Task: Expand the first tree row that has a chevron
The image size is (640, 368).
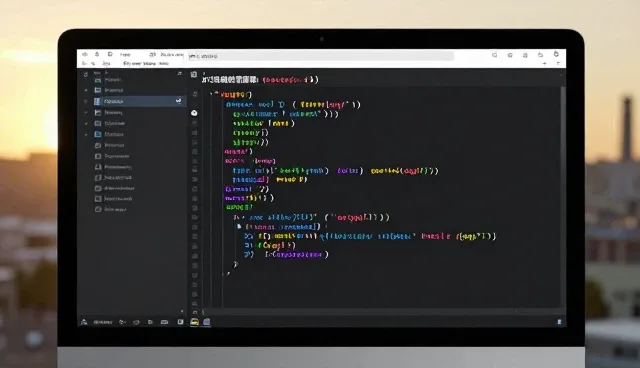Action: point(86,90)
